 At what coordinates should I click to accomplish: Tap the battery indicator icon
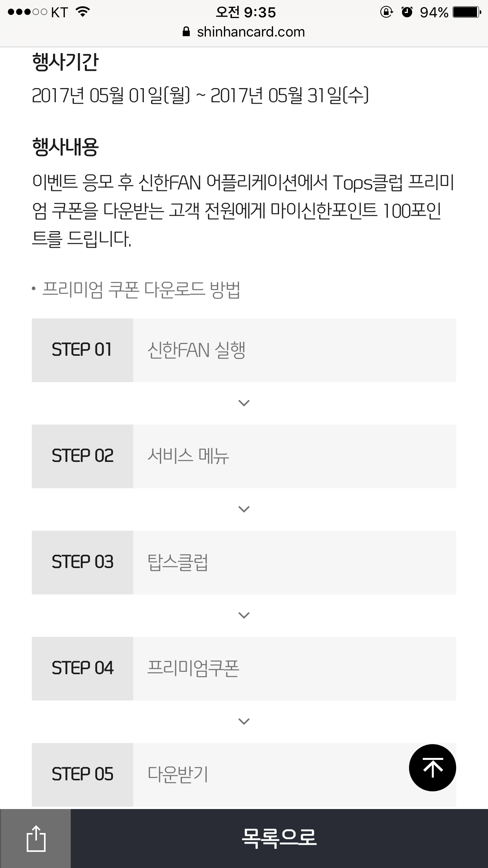(x=466, y=13)
